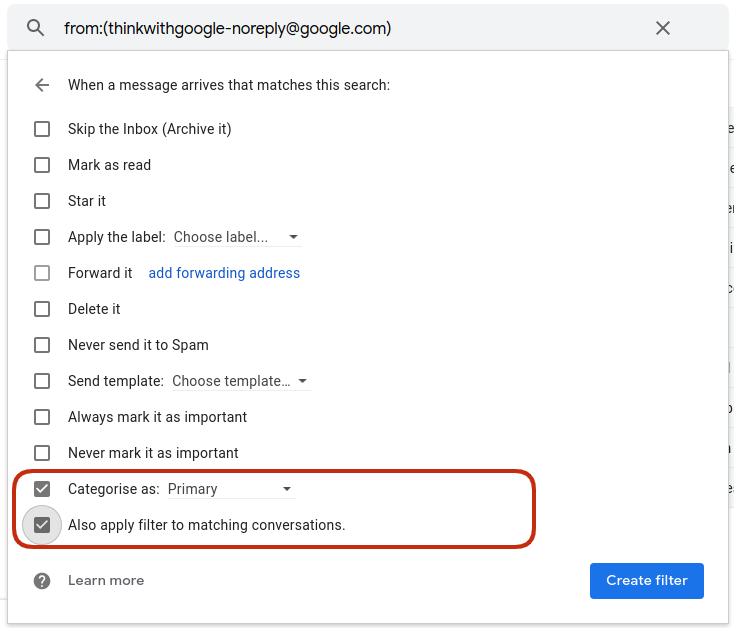The width and height of the screenshot is (734, 628).
Task: Click the search magnifier icon
Action: point(36,28)
